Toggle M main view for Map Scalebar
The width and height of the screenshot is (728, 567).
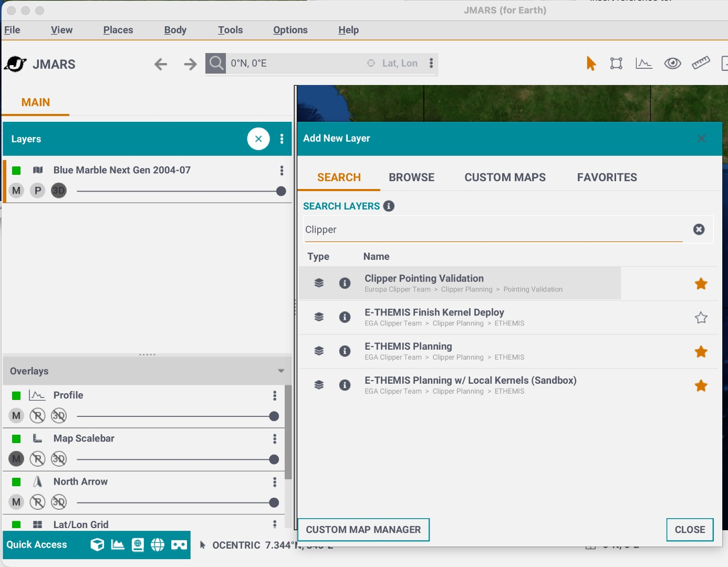[16, 459]
